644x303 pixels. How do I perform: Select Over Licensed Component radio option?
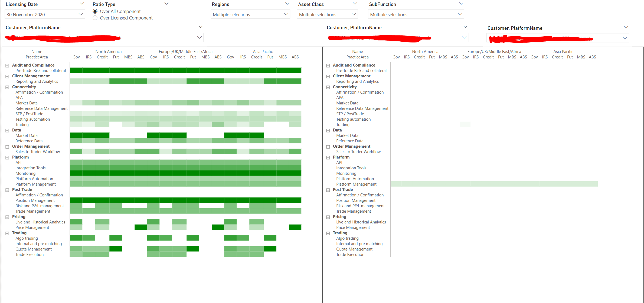coord(95,18)
